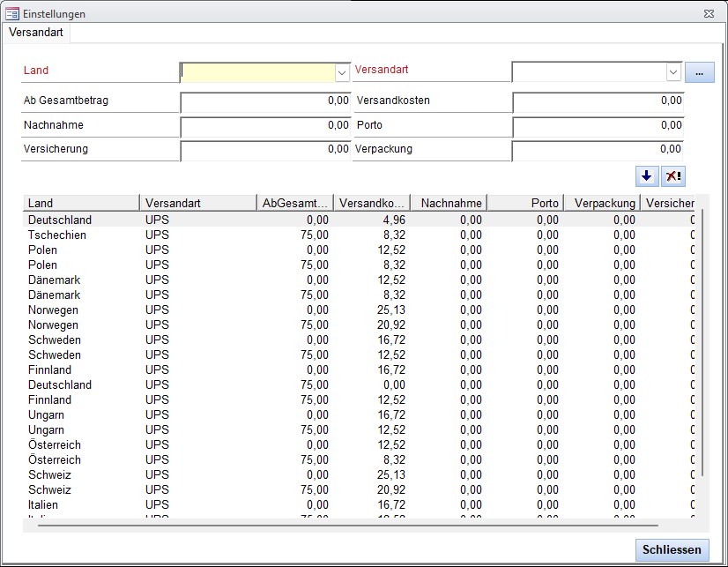Screen dimensions: 728x567
Task: Select the Porto input field
Action: [x=598, y=126]
